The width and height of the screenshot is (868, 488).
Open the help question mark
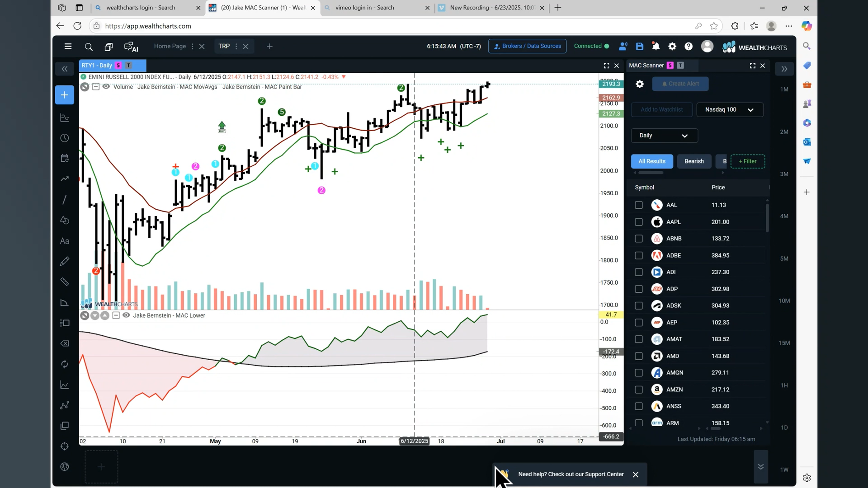pos(689,46)
